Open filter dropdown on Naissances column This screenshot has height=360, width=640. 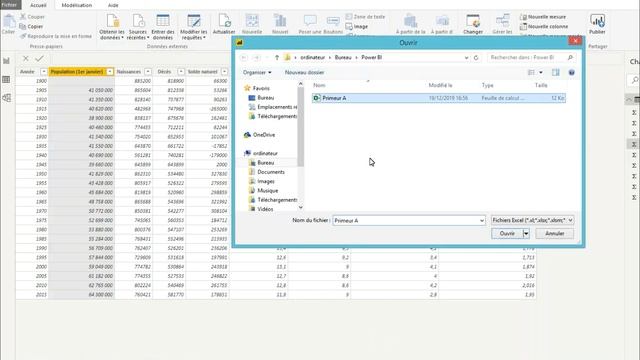(148, 72)
